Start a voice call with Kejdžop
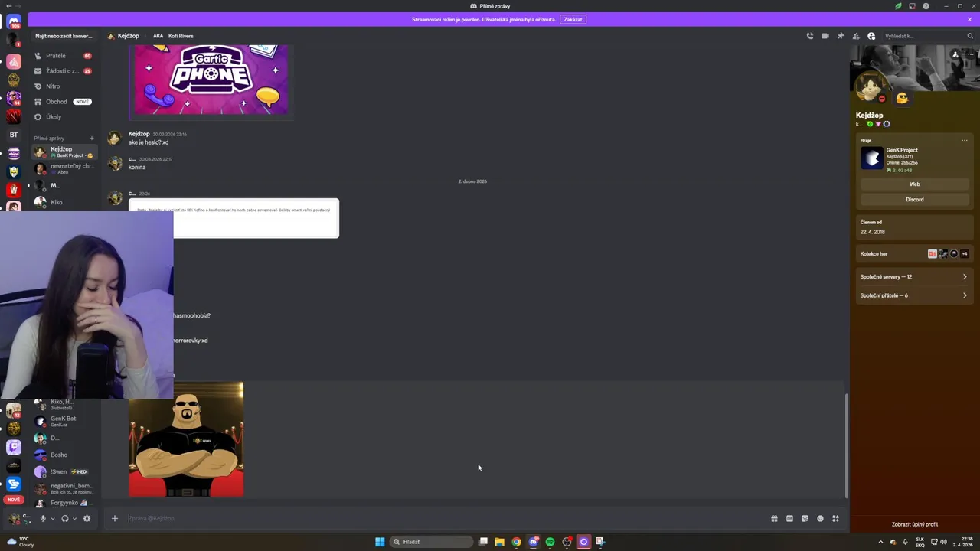This screenshot has width=980, height=551. (810, 36)
